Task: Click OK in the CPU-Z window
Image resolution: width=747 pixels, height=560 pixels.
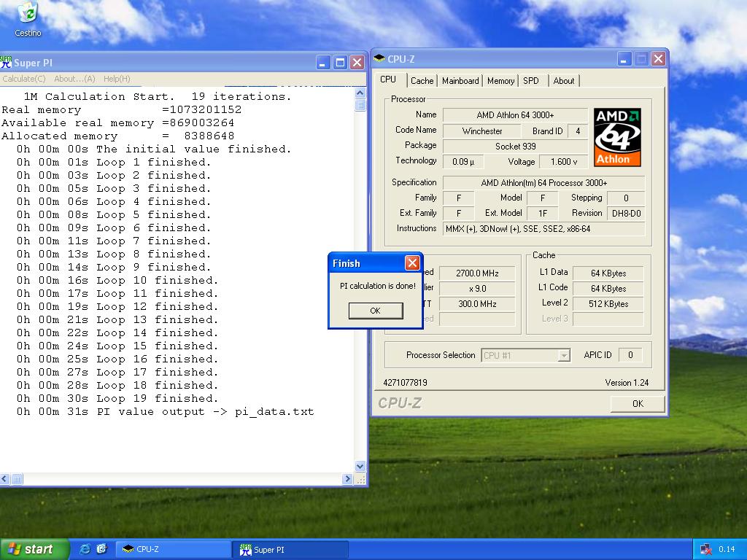Action: coord(638,404)
